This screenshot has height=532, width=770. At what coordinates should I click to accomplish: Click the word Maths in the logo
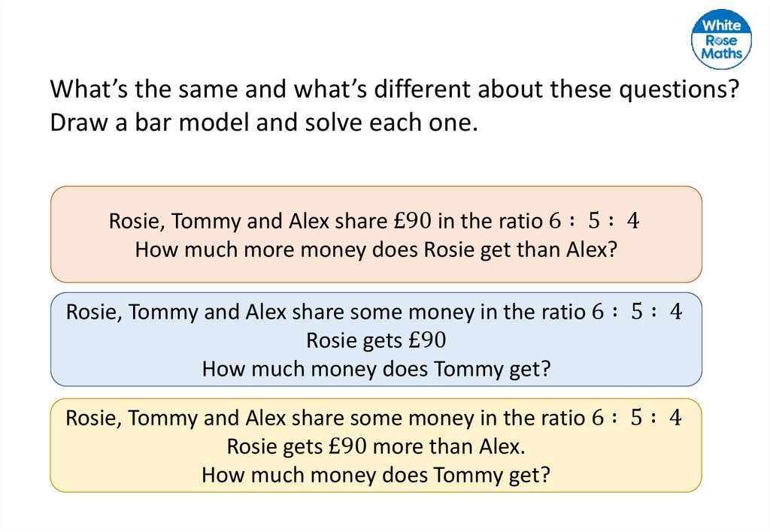click(722, 53)
